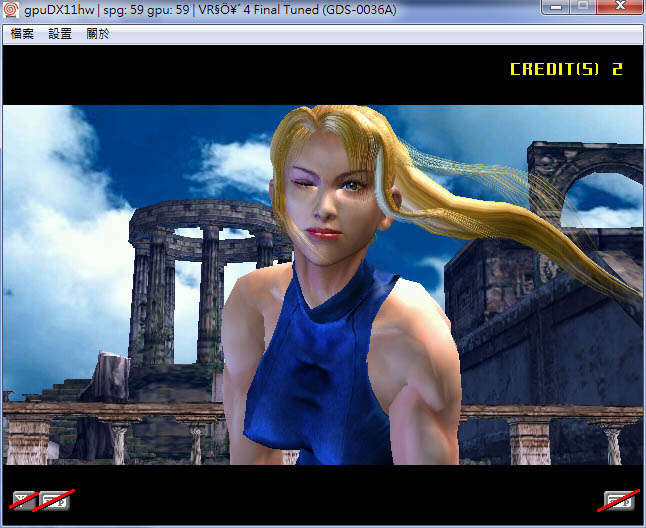The image size is (646, 528).
Task: Click the first crossed-out card icon at bottom left
Action: tap(24, 501)
